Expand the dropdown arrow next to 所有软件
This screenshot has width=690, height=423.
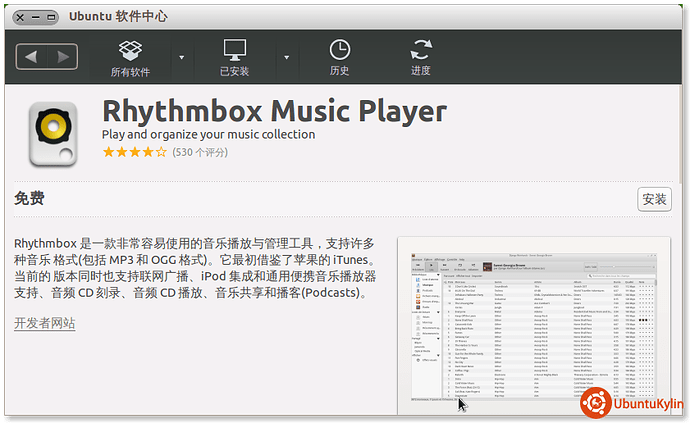coord(181,58)
